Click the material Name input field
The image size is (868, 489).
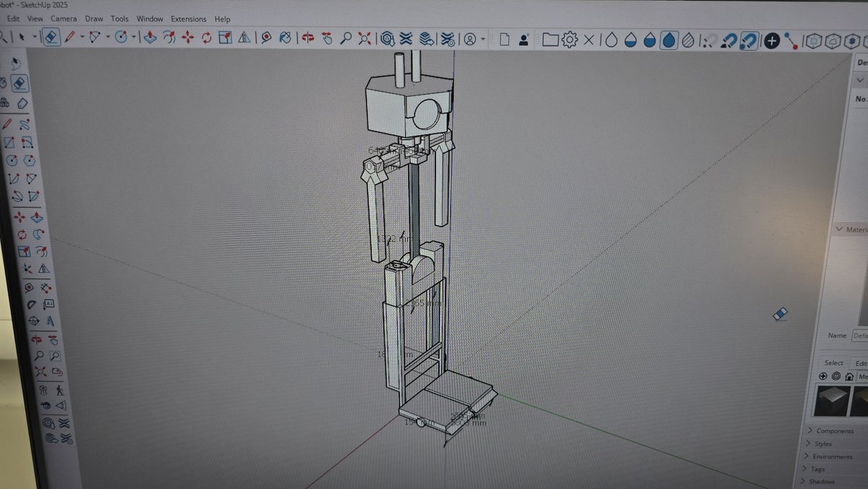859,336
